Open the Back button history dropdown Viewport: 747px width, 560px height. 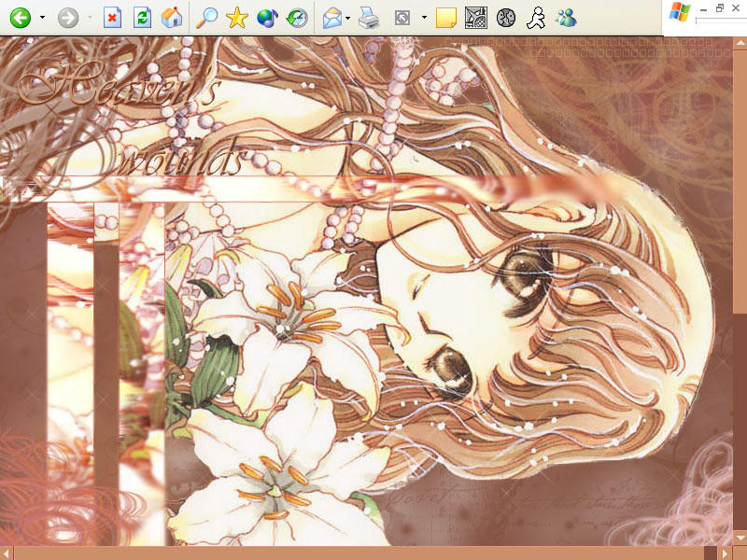(42, 18)
